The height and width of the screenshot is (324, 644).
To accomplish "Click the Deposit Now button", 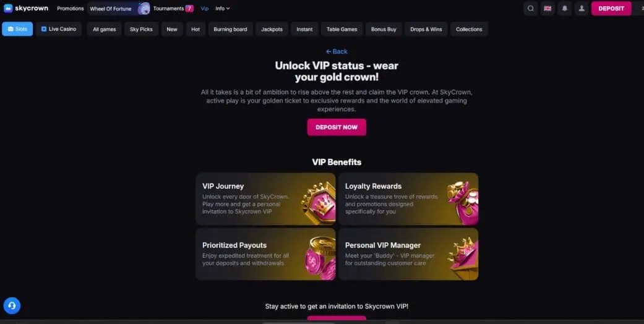I will tap(337, 127).
